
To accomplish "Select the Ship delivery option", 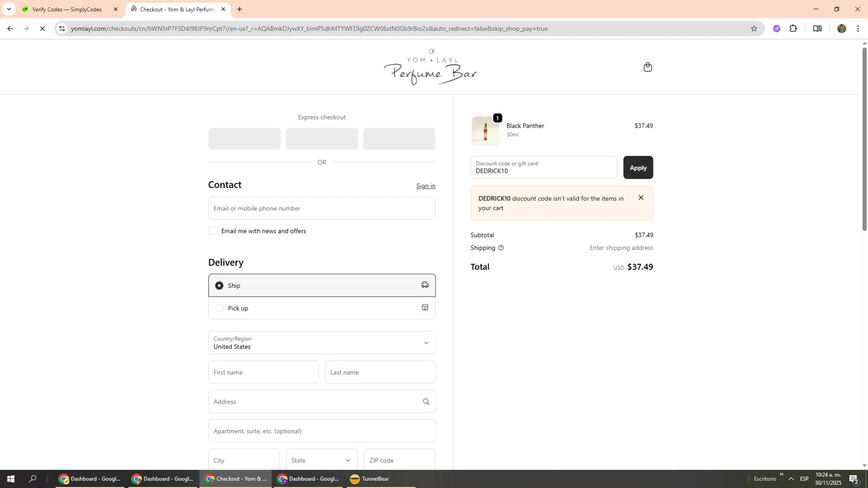I will tap(322, 285).
